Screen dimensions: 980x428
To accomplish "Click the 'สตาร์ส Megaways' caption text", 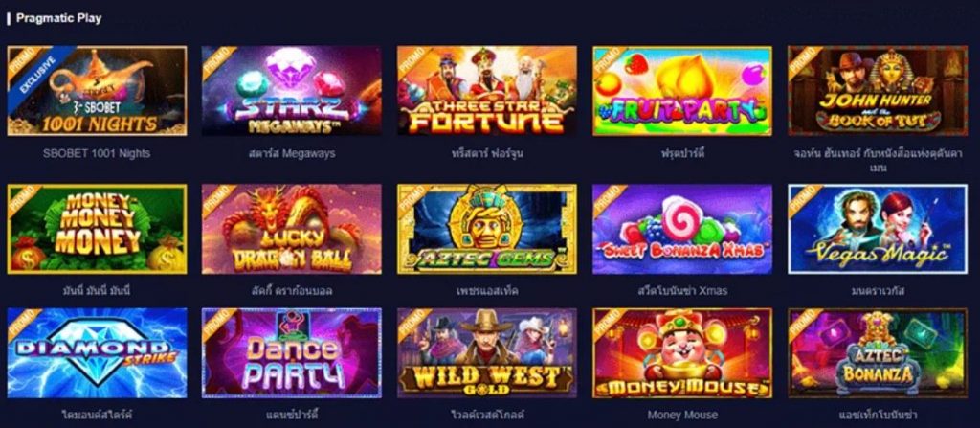I will point(291,153).
